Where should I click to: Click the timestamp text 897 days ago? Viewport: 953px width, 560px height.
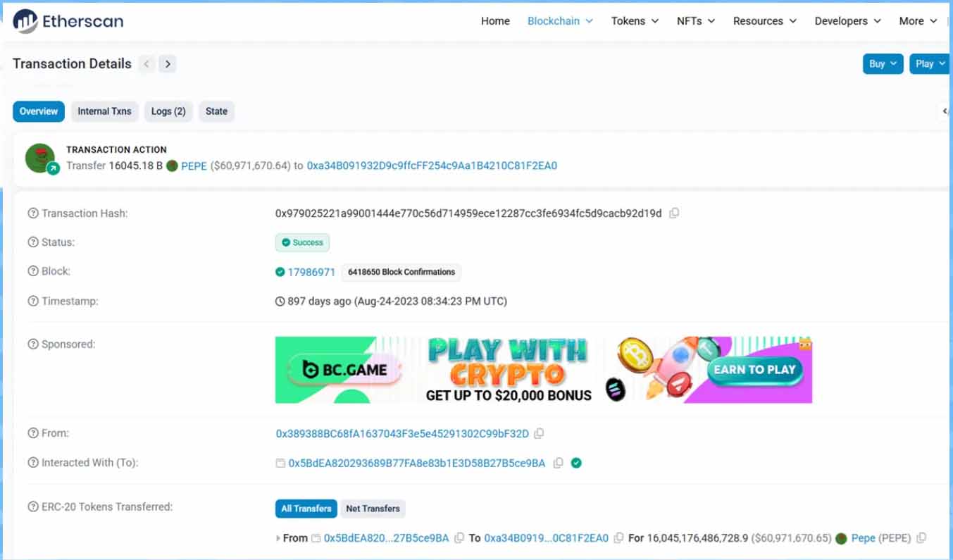click(x=397, y=301)
